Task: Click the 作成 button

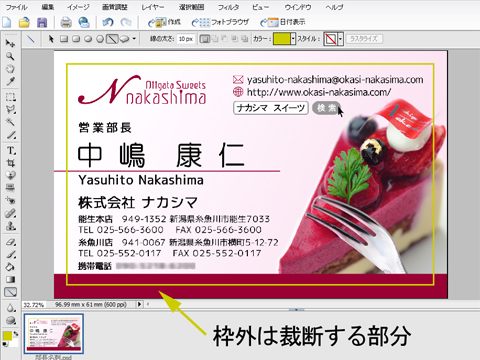Action: 165,22
